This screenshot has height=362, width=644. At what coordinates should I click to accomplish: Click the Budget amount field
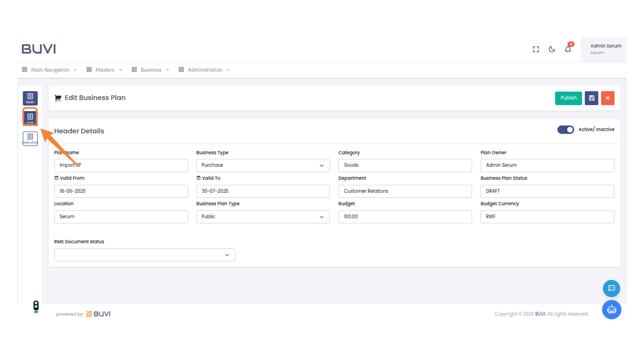(405, 217)
